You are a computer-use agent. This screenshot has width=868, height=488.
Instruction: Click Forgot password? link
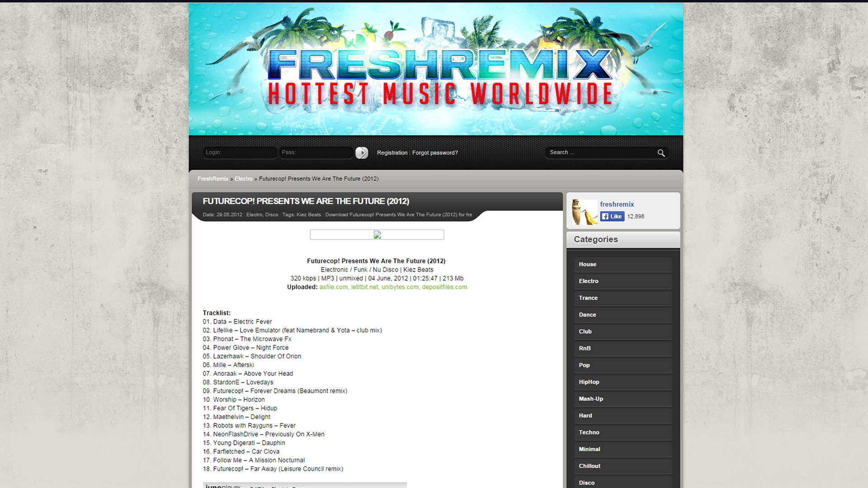[435, 153]
